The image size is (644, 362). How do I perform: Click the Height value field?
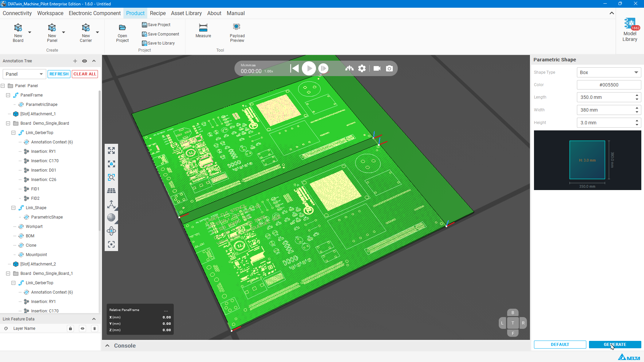coord(609,123)
